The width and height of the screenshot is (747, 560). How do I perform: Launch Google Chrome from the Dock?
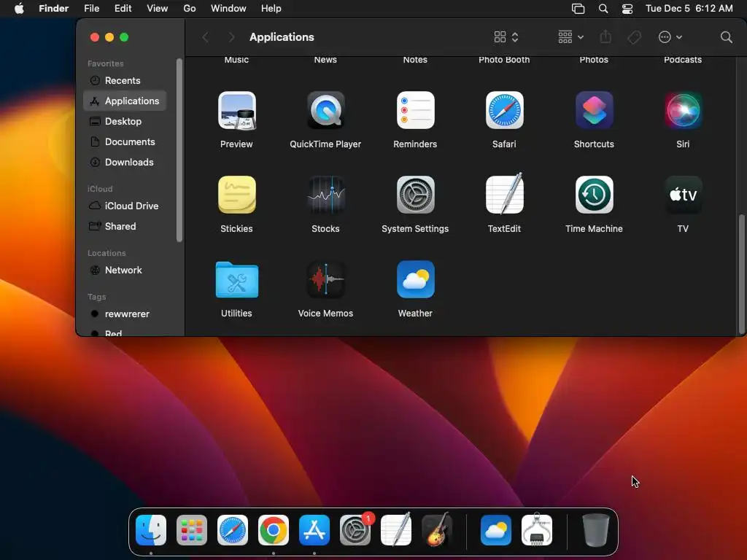[x=274, y=530]
